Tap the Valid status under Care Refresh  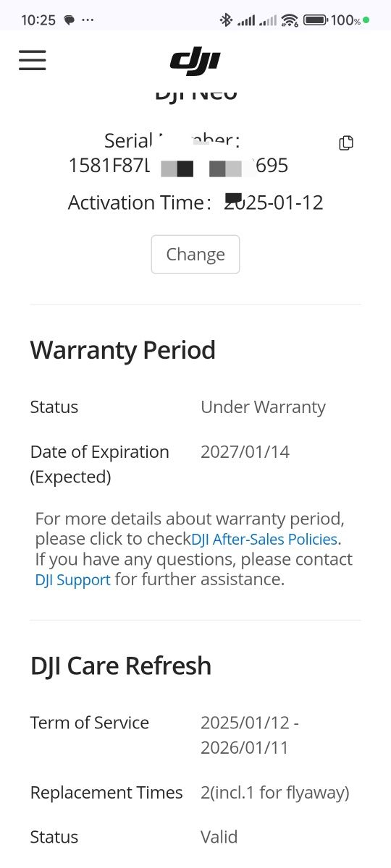click(x=219, y=838)
